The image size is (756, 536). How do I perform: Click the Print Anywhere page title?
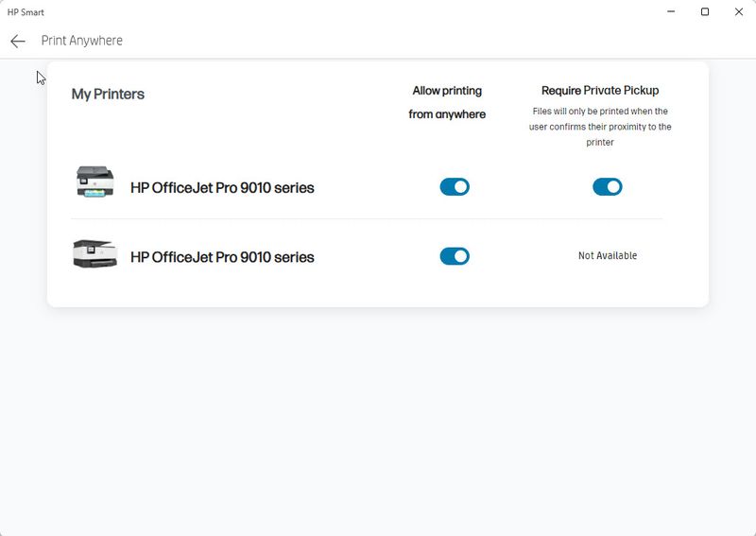click(81, 41)
